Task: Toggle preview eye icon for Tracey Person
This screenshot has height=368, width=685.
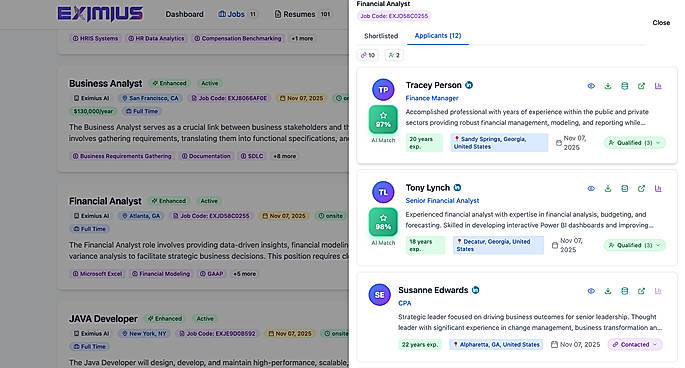Action: [591, 86]
